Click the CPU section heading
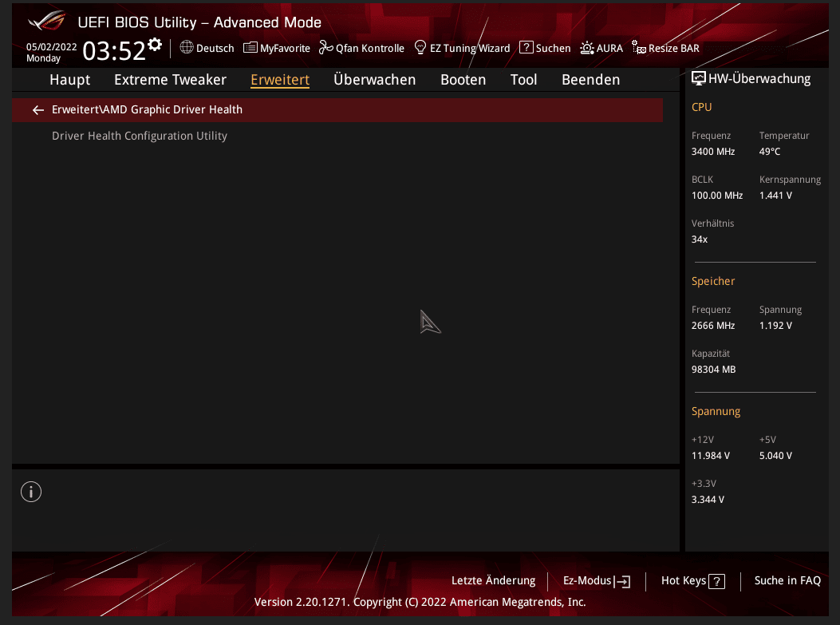840x625 pixels. [x=702, y=107]
